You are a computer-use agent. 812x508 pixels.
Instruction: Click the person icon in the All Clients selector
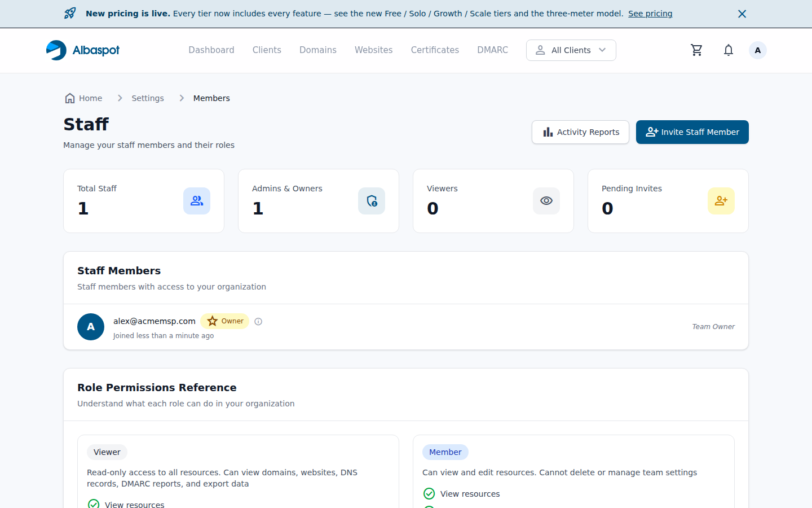point(540,50)
